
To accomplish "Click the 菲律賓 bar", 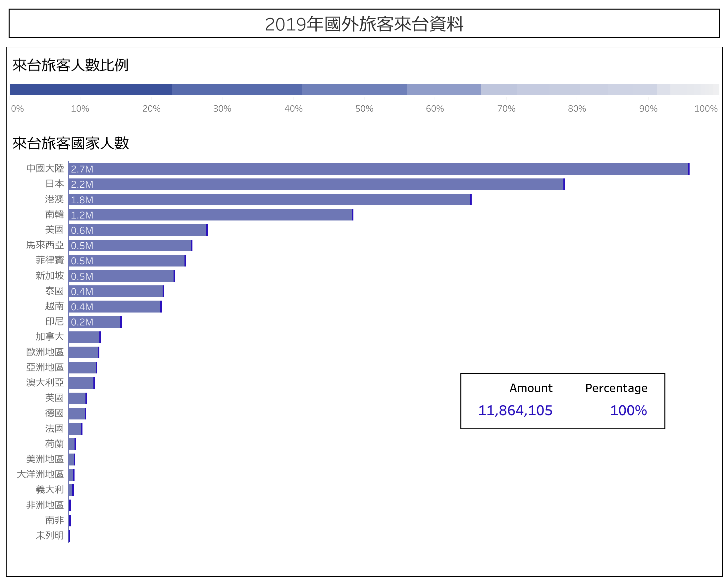I will (127, 261).
